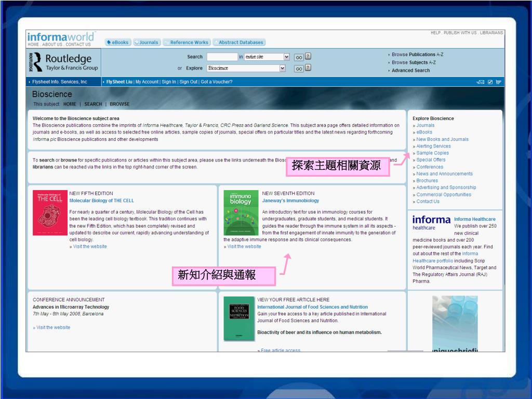Open eBooks in the Explore Bioscience list
This screenshot has height=399, width=532.
click(x=424, y=132)
